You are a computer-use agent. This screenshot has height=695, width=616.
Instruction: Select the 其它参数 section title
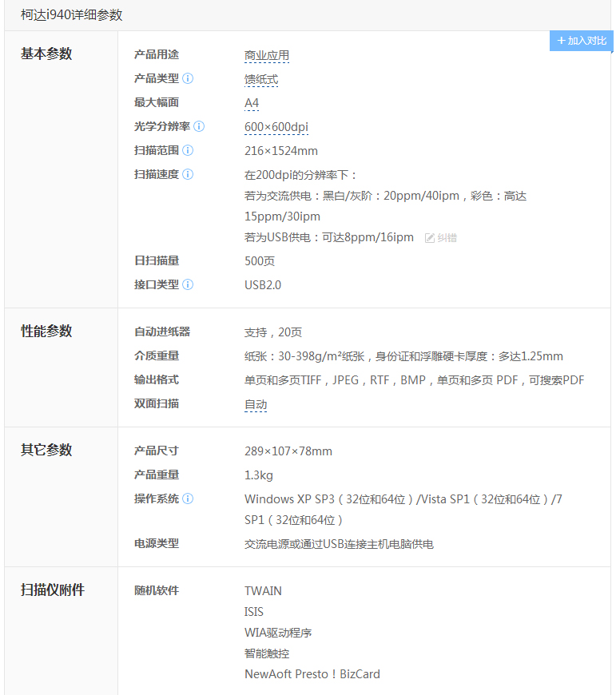(x=46, y=450)
